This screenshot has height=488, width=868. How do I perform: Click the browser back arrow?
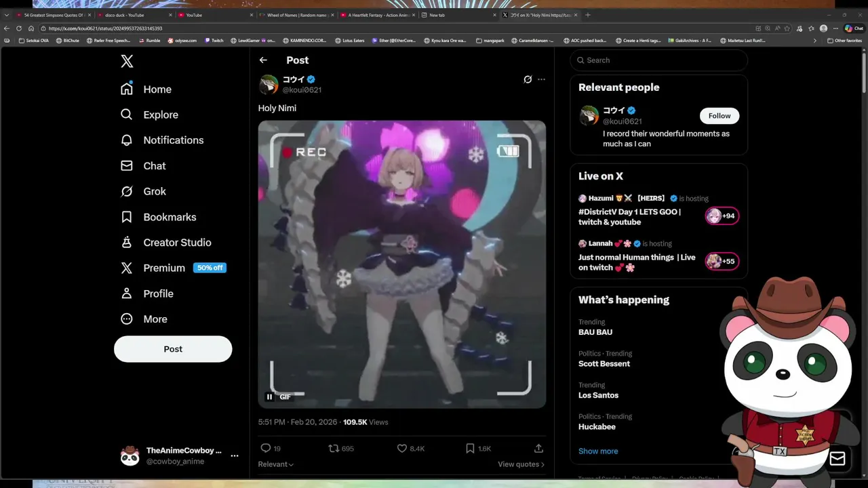7,28
